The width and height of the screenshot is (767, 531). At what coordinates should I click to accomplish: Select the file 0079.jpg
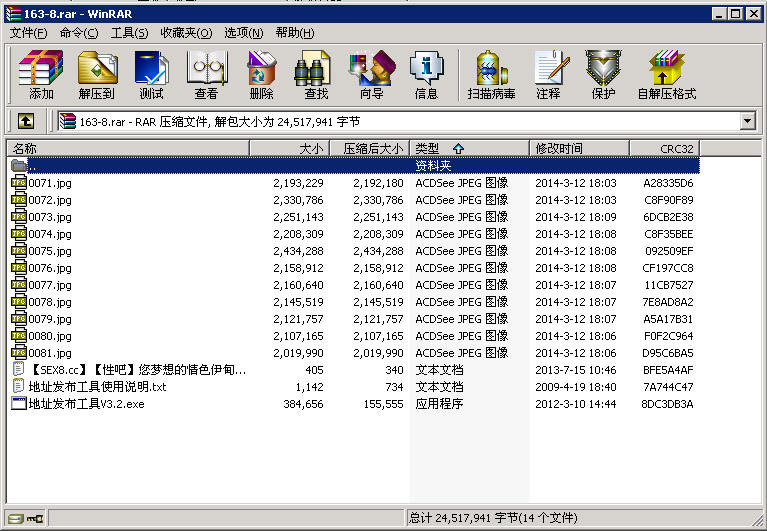pyautogui.click(x=50, y=319)
